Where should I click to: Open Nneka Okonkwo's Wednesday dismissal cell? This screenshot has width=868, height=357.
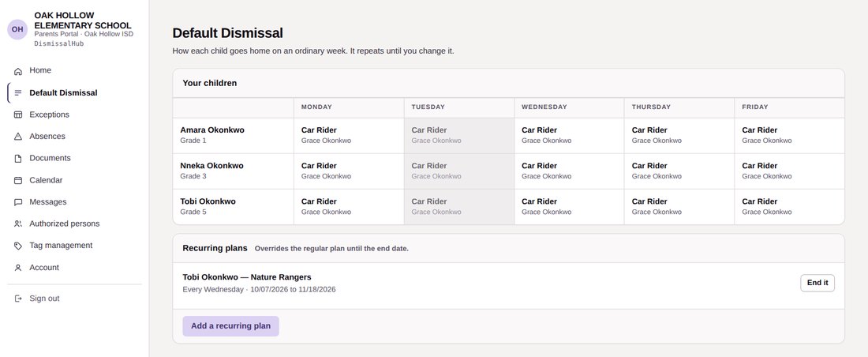(x=569, y=171)
